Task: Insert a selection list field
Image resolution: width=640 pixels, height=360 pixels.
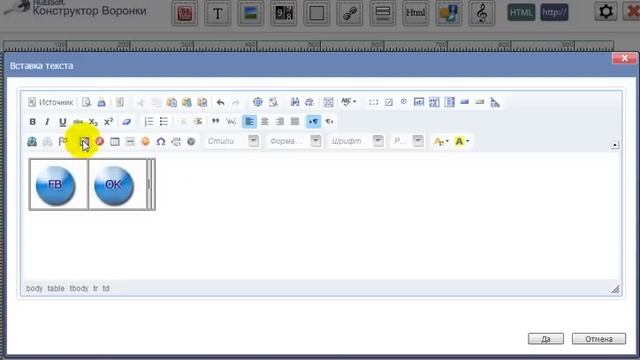Action: pos(449,102)
